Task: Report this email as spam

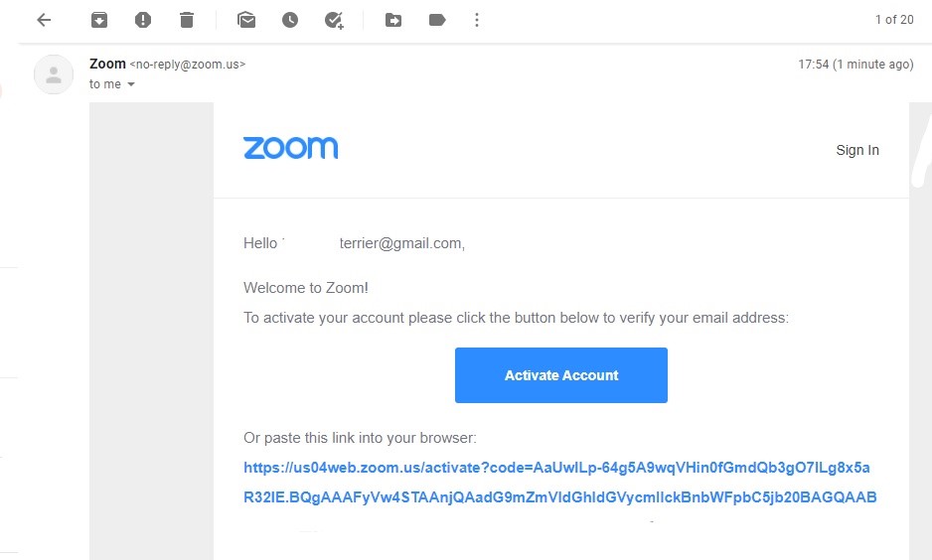Action: tap(143, 20)
